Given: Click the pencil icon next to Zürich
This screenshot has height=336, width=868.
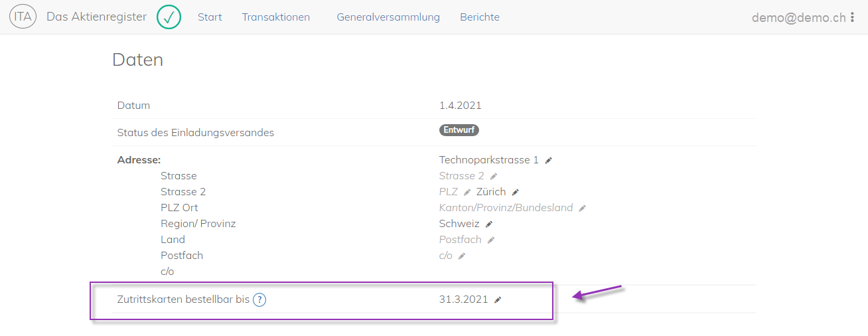Looking at the screenshot, I should [x=515, y=193].
